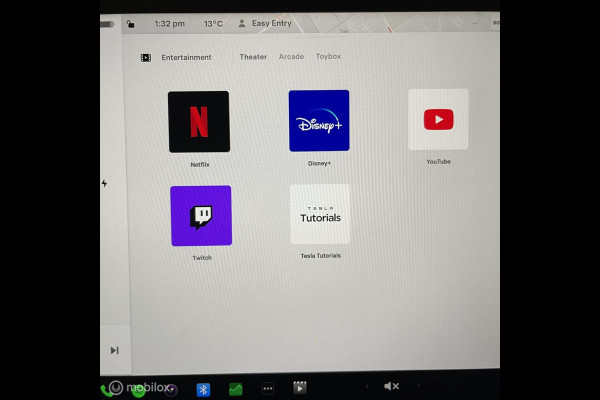Viewport: 600px width, 400px height.
Task: Open the Netflix app tile
Action: 199,122
